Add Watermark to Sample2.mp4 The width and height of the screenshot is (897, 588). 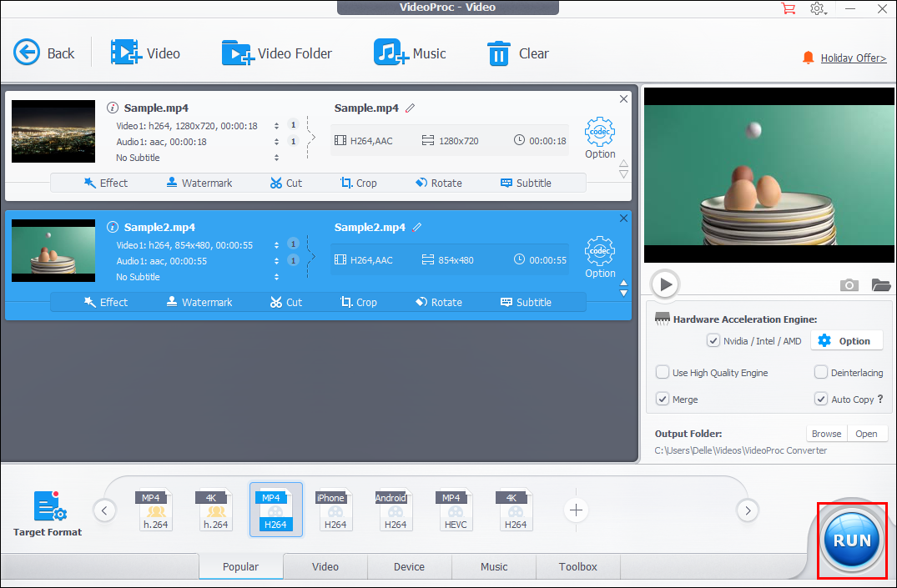click(199, 302)
